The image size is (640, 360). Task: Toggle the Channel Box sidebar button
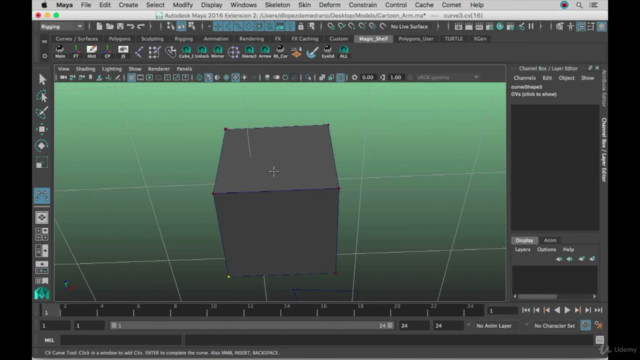point(602,27)
